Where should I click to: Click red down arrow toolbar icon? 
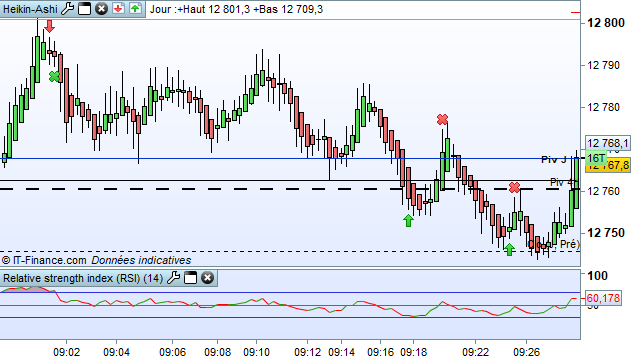pos(118,8)
